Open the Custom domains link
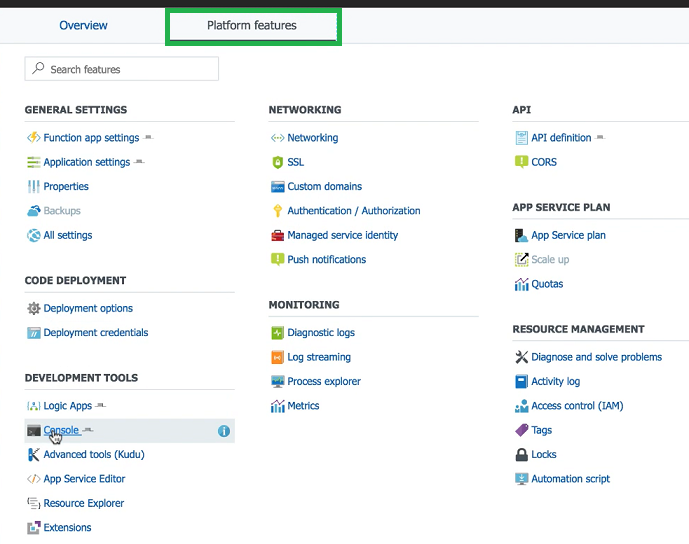 tap(324, 187)
